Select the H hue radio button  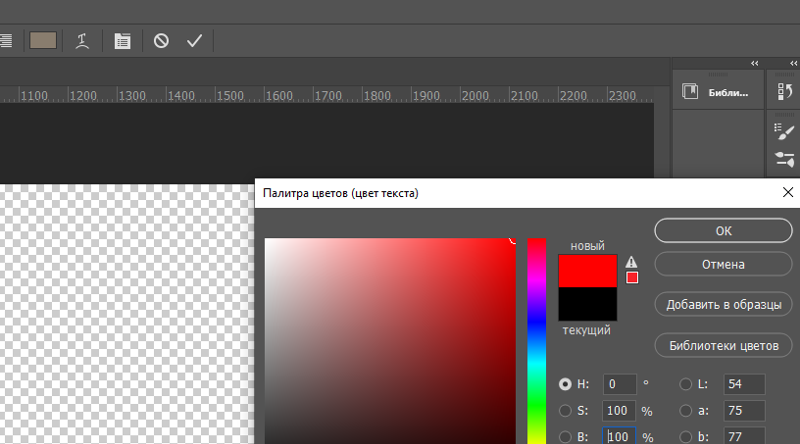(565, 384)
